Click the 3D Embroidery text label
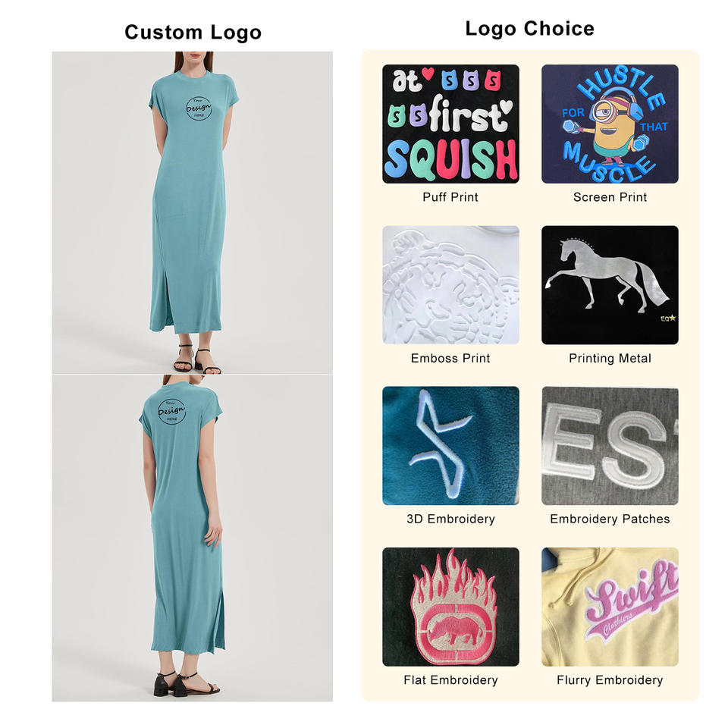The height and width of the screenshot is (728, 728). (x=450, y=519)
